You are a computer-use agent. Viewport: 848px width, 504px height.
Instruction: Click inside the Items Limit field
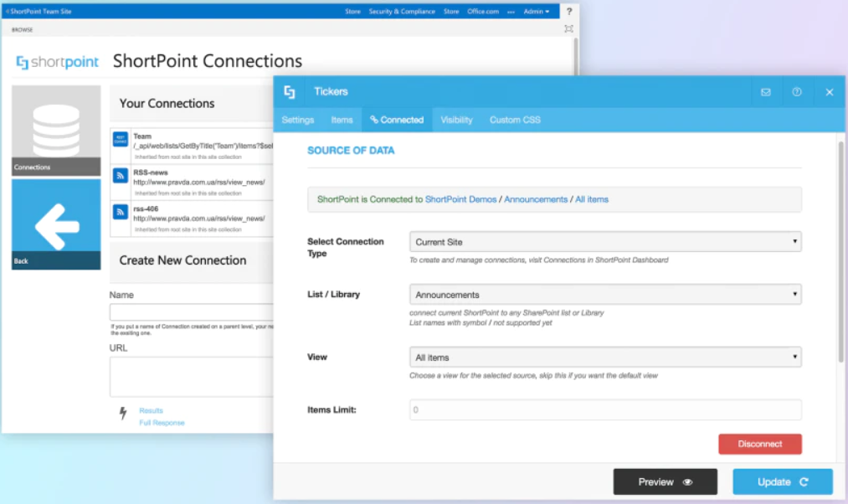pos(603,409)
